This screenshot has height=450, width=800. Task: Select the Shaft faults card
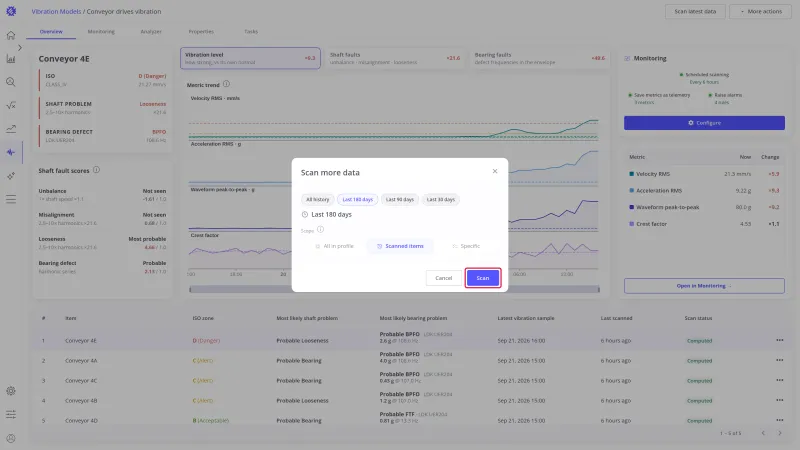coord(395,58)
